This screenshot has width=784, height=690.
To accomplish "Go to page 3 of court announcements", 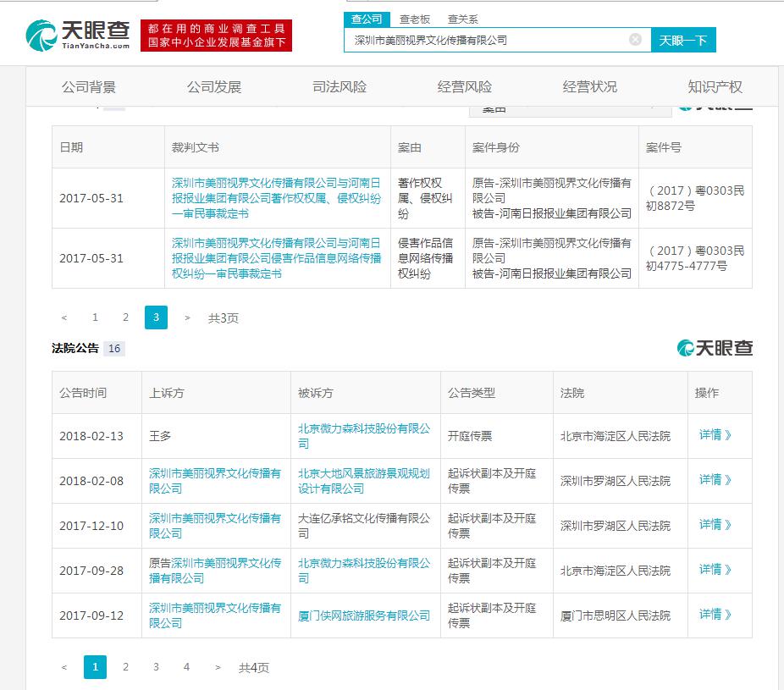I will pos(156,667).
